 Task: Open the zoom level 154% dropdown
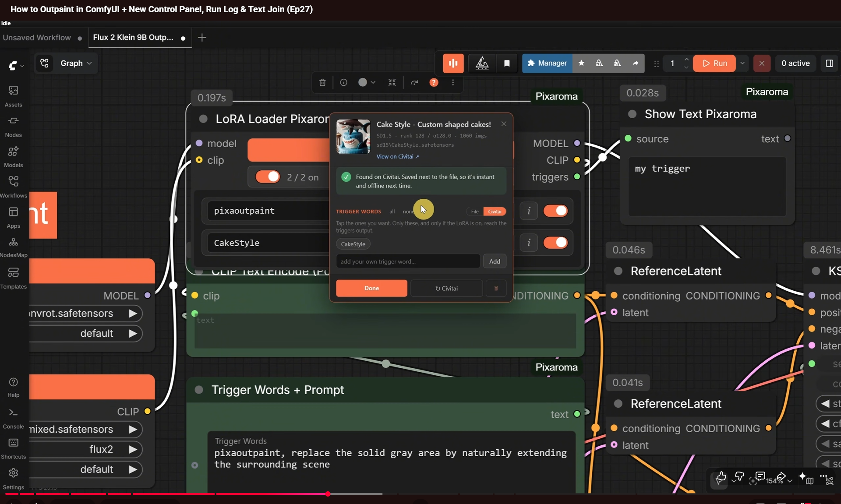point(779,481)
